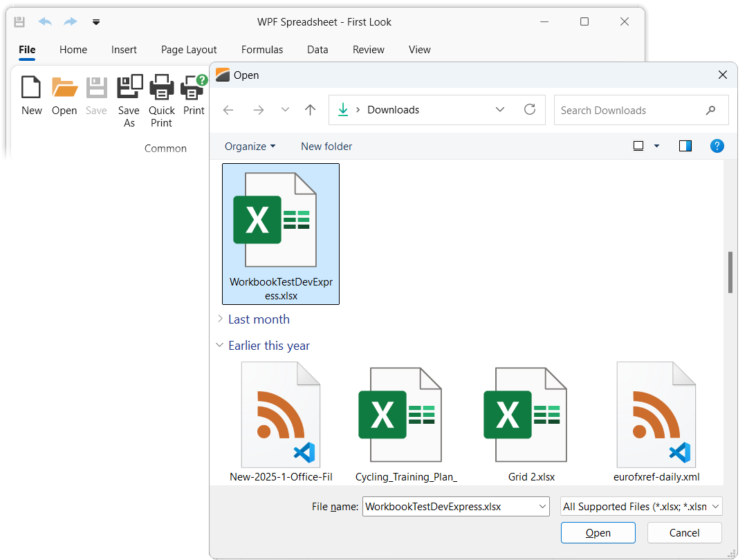This screenshot has width=747, height=560.
Task: Maximize the WPF Spreadsheet window
Action: point(584,21)
